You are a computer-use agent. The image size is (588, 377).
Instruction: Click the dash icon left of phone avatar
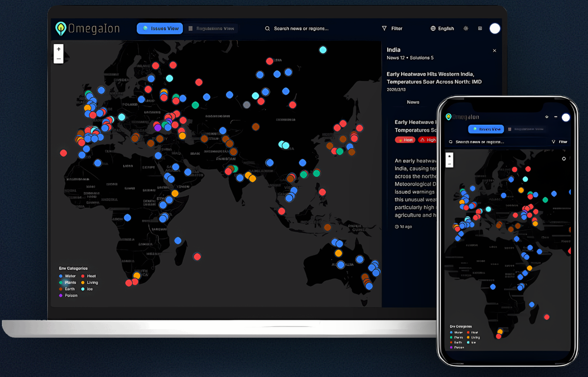tap(556, 117)
